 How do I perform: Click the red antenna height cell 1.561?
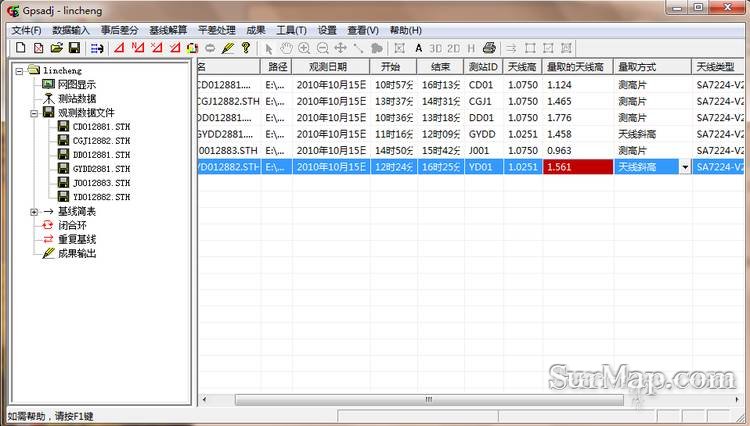(x=578, y=167)
